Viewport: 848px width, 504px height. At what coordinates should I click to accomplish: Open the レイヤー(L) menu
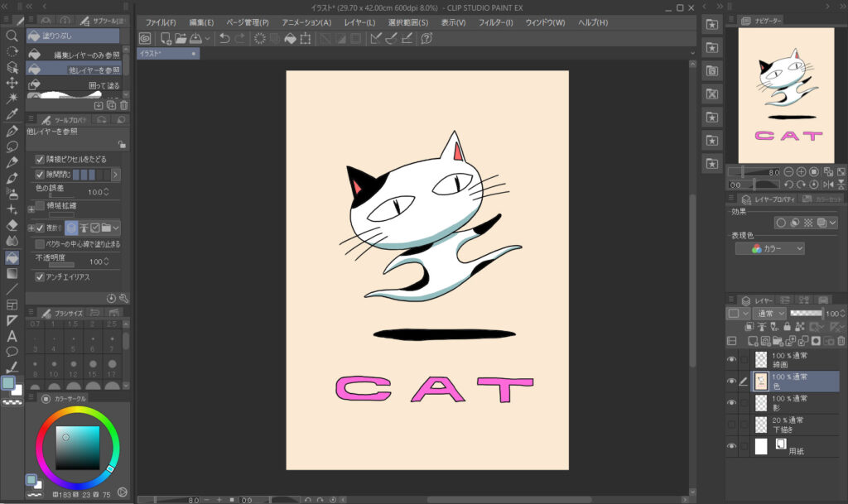click(358, 22)
